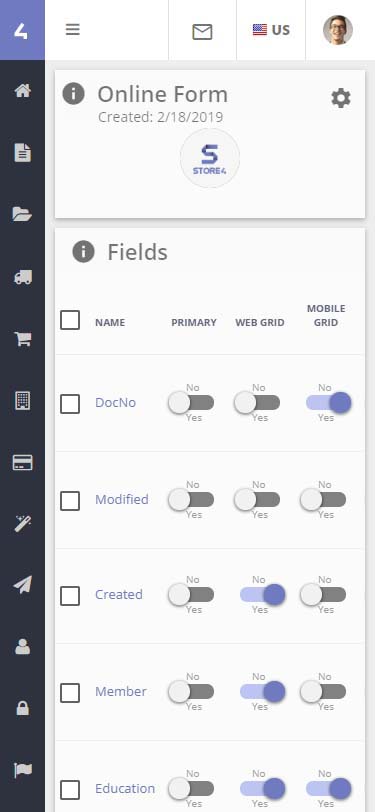
Task: Click the padlock sidebar icon
Action: (22, 708)
